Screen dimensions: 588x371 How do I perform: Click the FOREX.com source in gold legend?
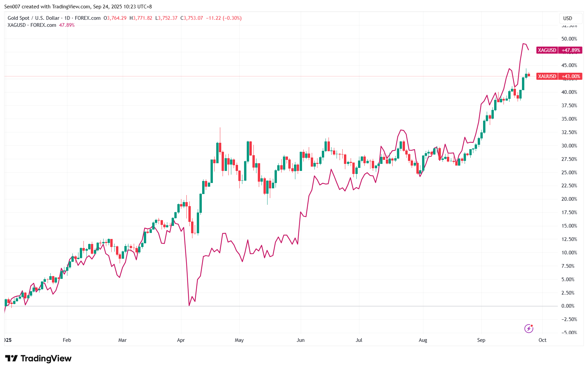click(88, 18)
